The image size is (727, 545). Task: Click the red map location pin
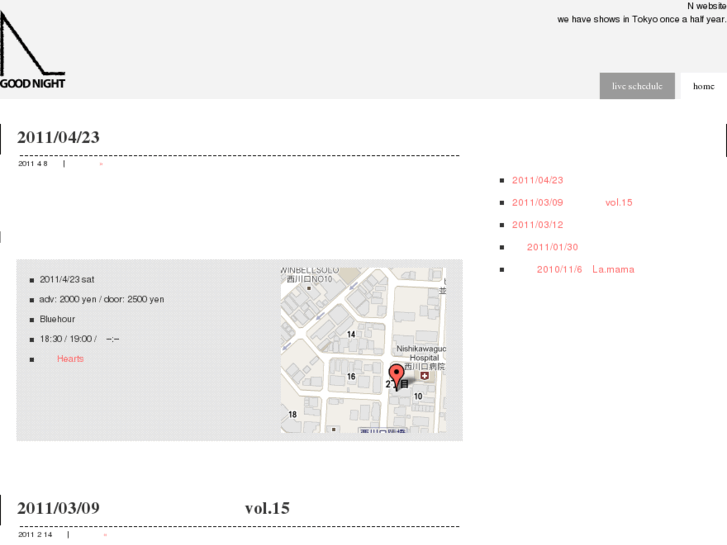coord(396,376)
